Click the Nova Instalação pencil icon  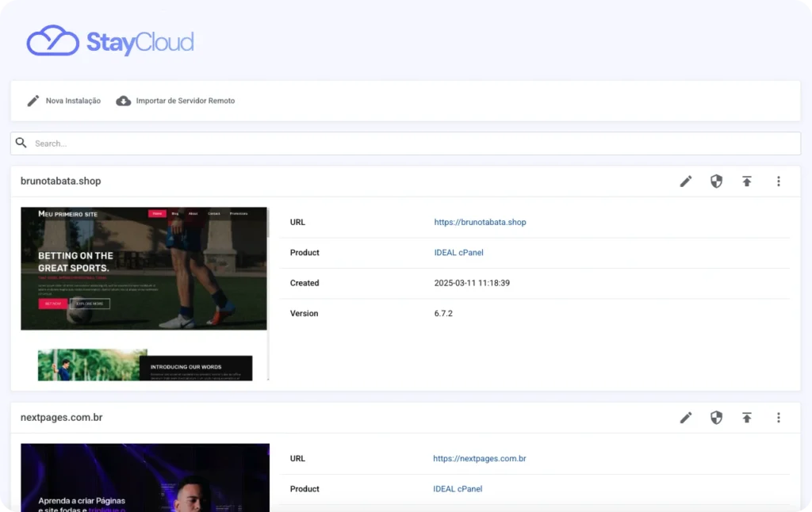[x=33, y=101]
